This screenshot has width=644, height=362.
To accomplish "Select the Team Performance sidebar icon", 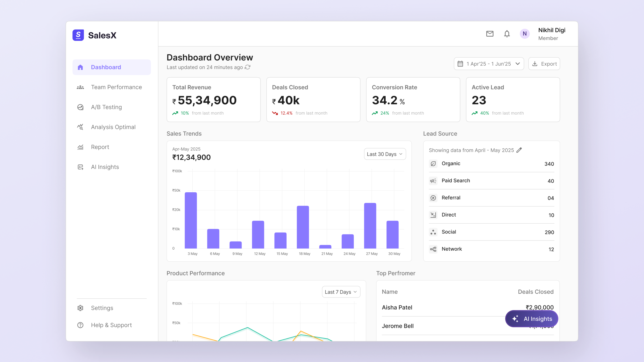I will pyautogui.click(x=80, y=87).
